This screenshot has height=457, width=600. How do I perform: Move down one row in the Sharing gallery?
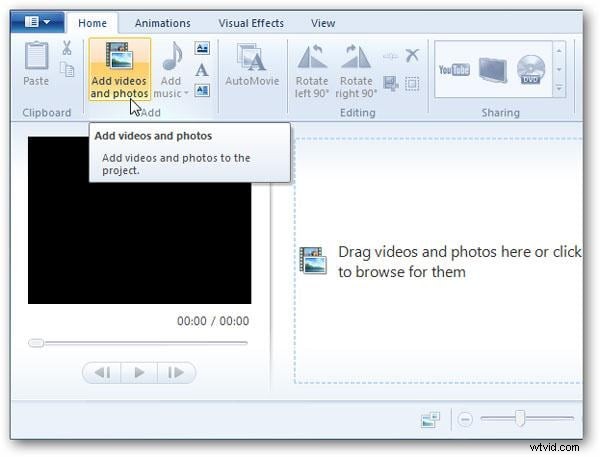pyautogui.click(x=559, y=69)
